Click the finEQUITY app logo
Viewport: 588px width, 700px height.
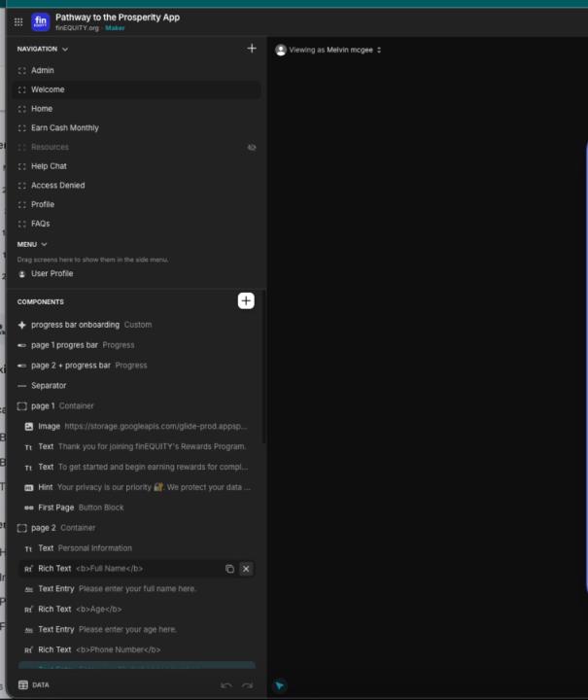tap(40, 21)
